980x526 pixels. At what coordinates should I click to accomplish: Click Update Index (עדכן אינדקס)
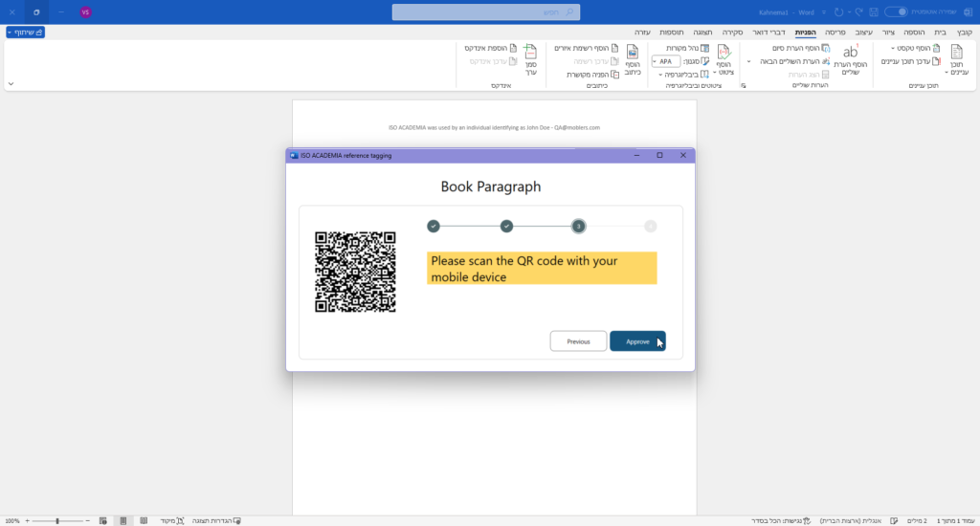493,61
